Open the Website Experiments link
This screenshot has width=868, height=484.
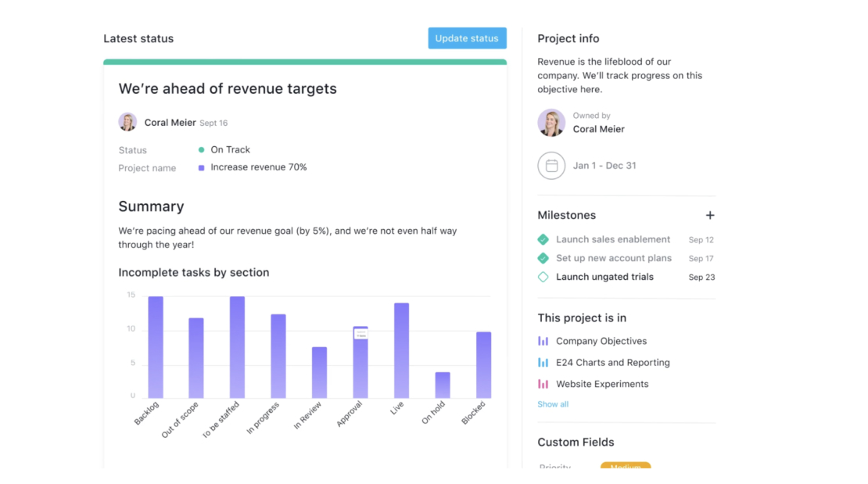pyautogui.click(x=602, y=384)
